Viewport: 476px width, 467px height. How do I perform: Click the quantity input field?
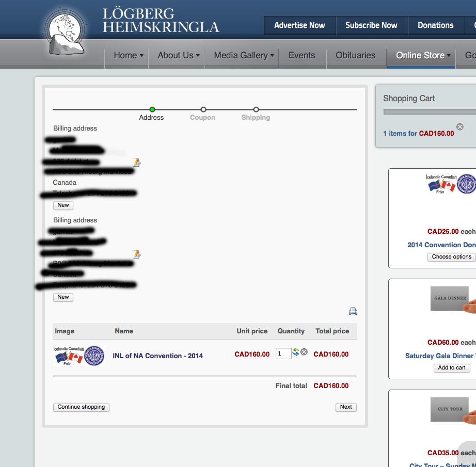pyautogui.click(x=283, y=353)
